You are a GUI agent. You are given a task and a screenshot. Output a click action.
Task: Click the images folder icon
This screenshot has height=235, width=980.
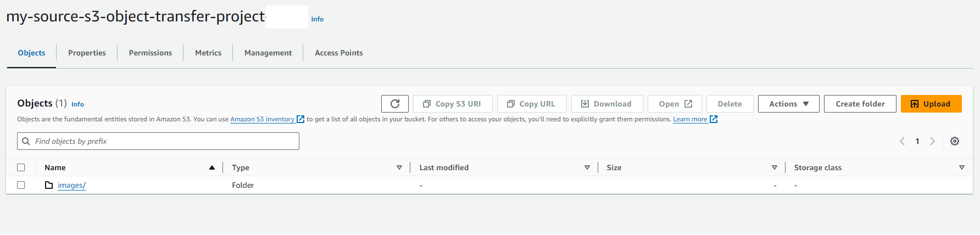coord(49,185)
